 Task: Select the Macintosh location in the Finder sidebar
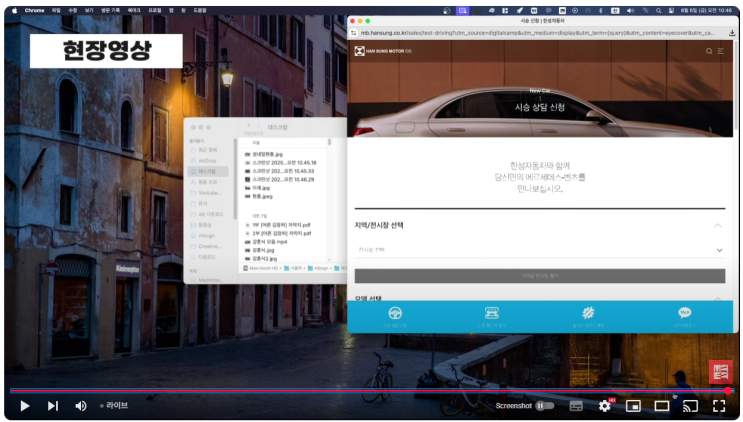pos(206,280)
